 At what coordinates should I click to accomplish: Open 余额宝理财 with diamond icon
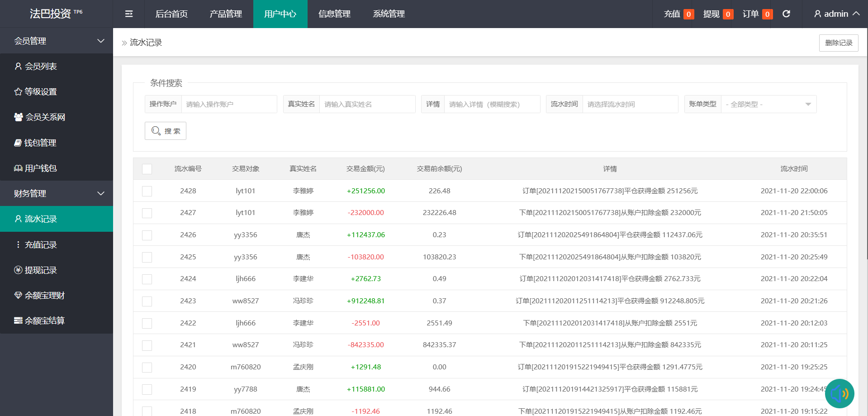[x=19, y=296]
